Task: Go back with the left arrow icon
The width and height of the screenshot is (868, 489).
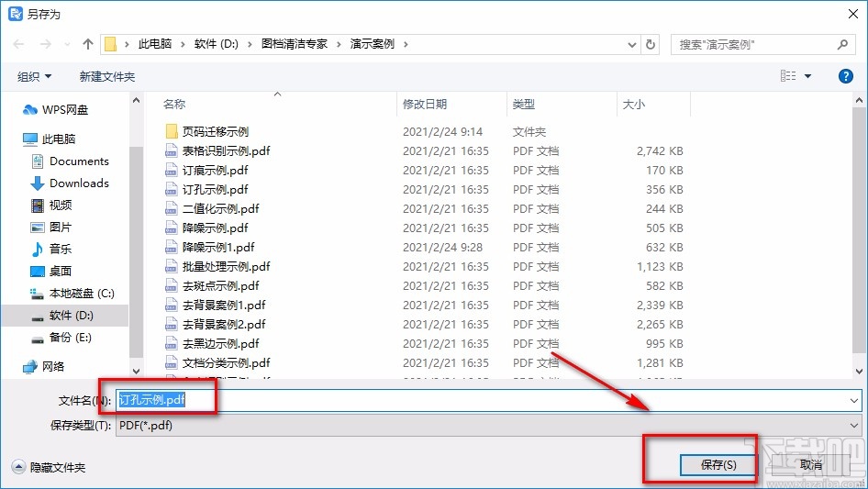Action: pos(18,44)
